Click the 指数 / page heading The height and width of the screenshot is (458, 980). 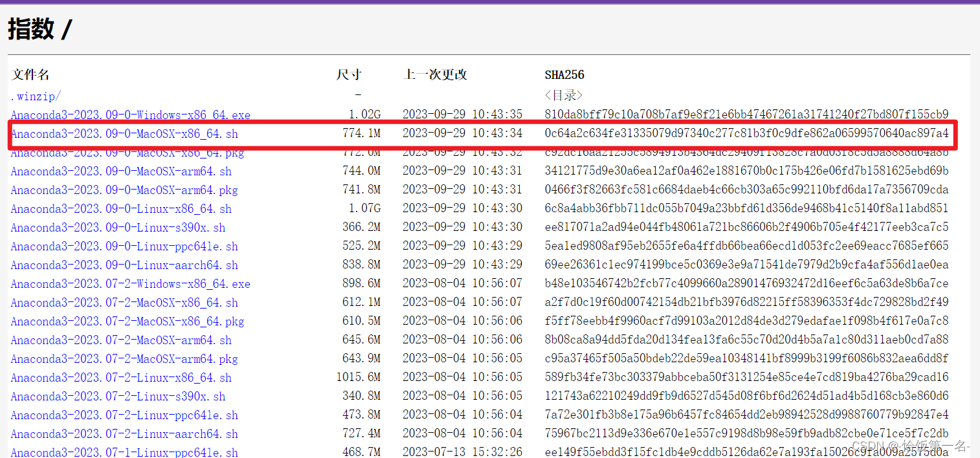[40, 29]
